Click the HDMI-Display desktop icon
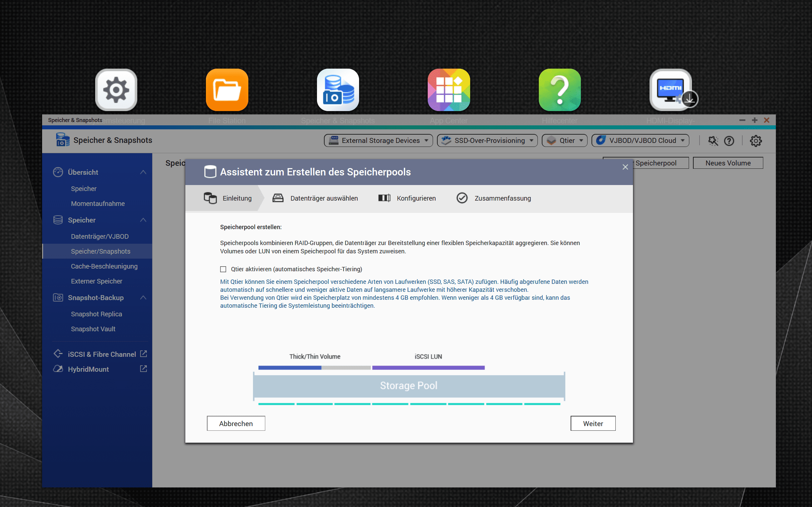812x507 pixels. [x=670, y=90]
